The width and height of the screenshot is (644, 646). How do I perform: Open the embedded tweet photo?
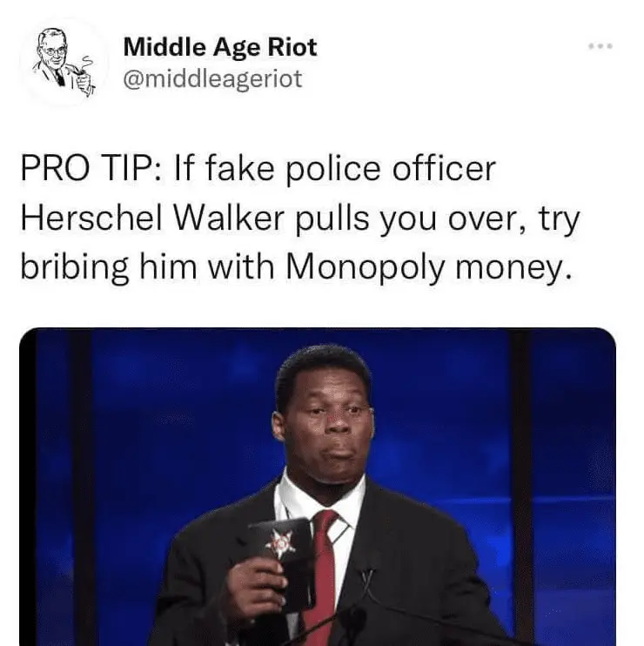[318, 487]
